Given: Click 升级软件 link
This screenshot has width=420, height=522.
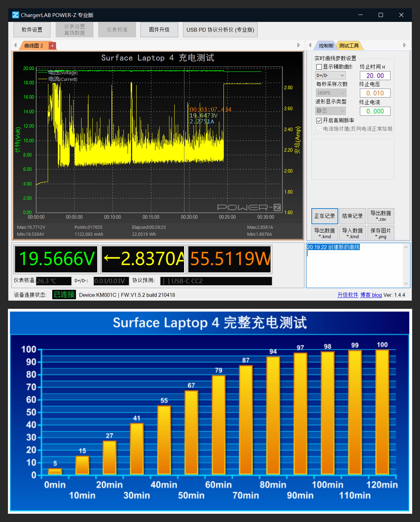Looking at the screenshot, I should click(x=348, y=295).
